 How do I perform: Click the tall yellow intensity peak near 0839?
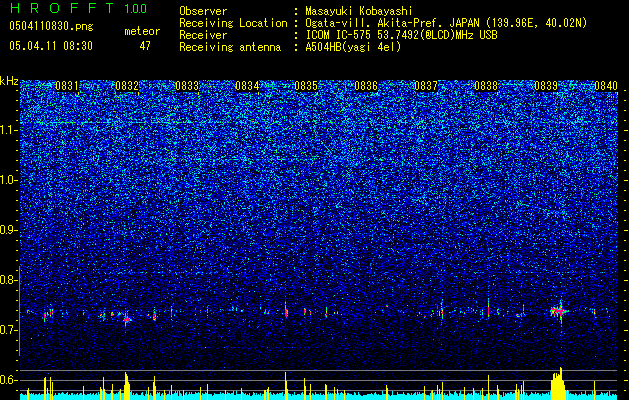(558, 384)
